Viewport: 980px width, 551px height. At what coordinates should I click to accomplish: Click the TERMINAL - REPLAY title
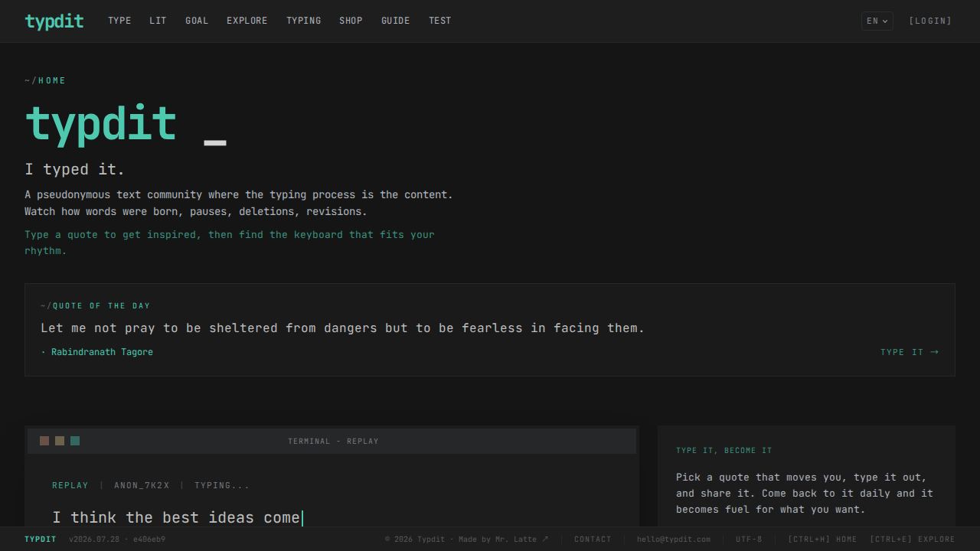tap(333, 441)
